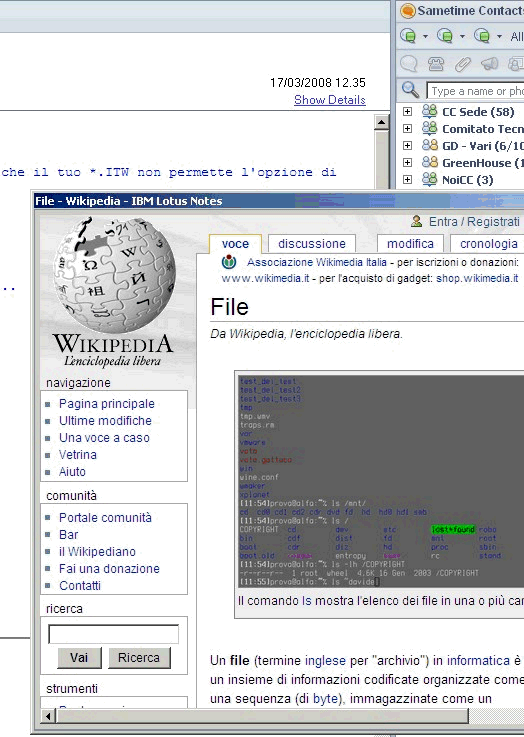Open the shop.wikimedia.it link
This screenshot has width=524, height=737.
[477, 278]
